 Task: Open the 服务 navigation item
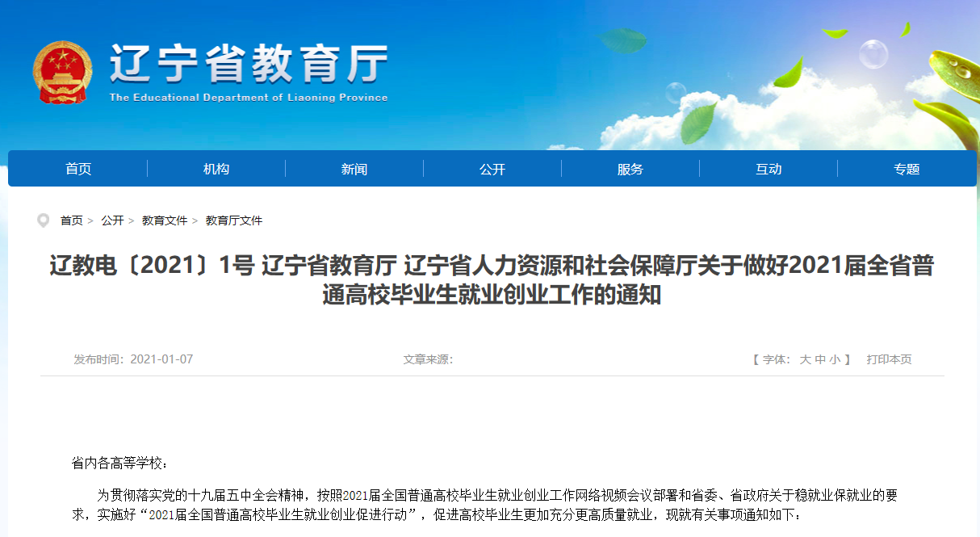point(630,169)
